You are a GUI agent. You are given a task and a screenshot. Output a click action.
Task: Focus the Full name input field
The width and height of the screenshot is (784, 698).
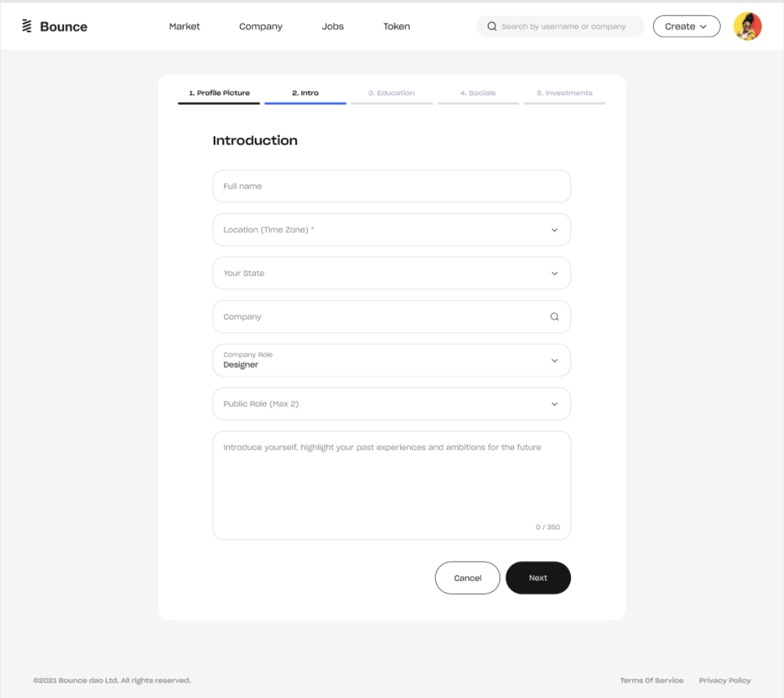coord(391,186)
